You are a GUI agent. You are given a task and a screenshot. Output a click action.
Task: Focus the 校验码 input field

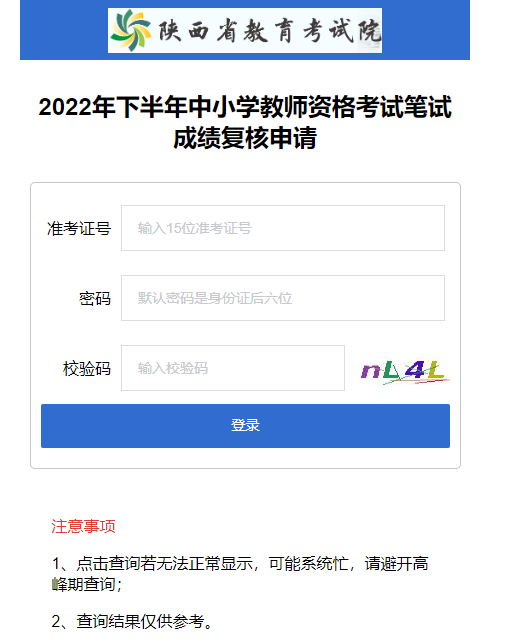[233, 368]
